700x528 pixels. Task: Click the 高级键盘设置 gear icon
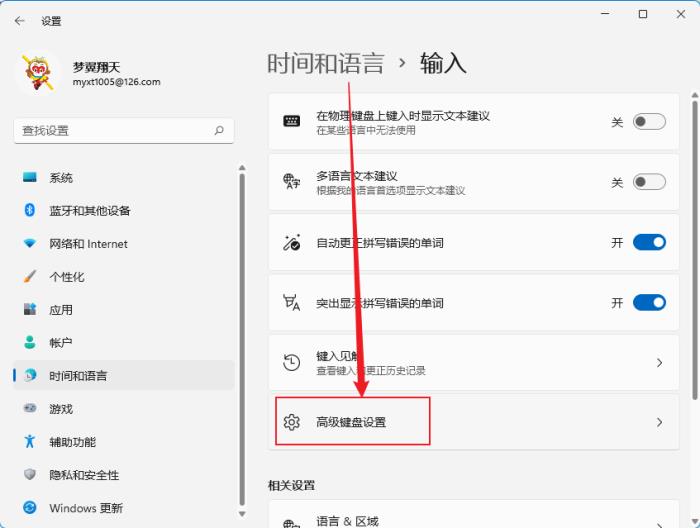point(292,422)
